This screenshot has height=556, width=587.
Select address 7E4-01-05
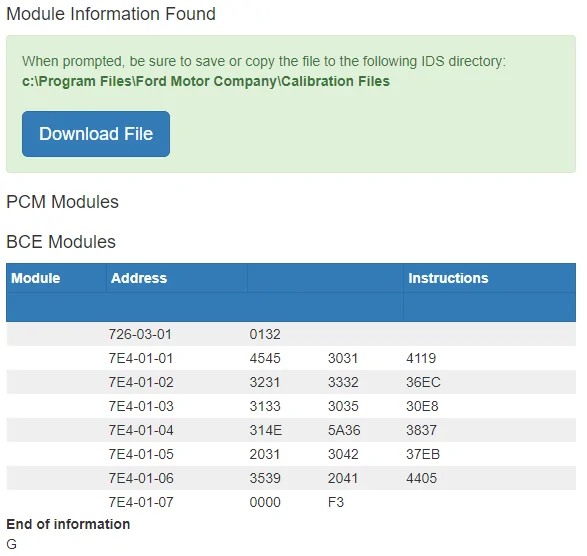(x=141, y=454)
